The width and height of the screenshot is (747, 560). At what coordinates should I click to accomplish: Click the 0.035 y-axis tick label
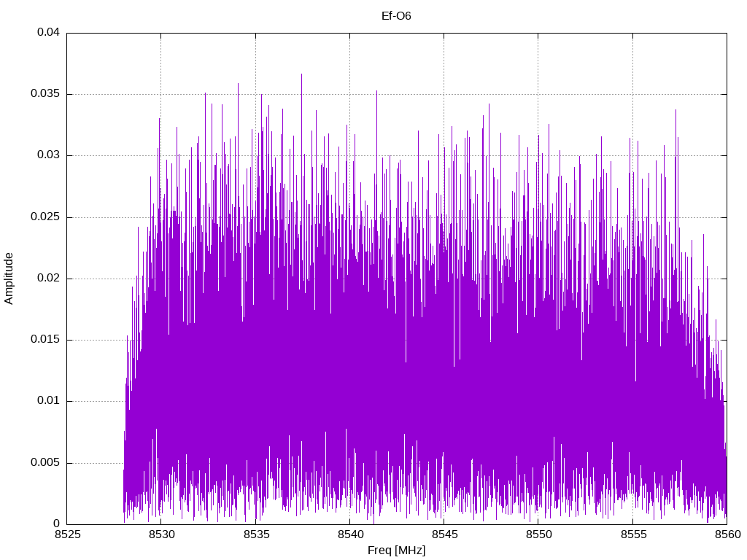point(45,93)
